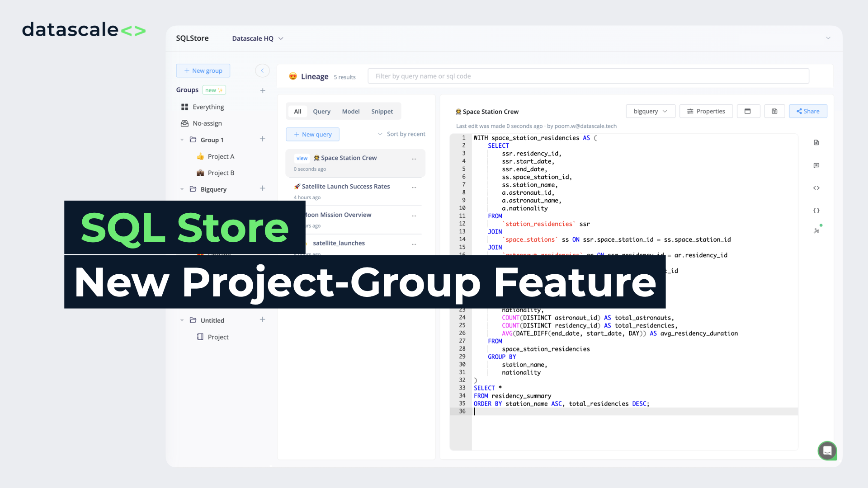Expand the top-right header chevron
Image resolution: width=868 pixels, height=488 pixels.
[x=828, y=38]
